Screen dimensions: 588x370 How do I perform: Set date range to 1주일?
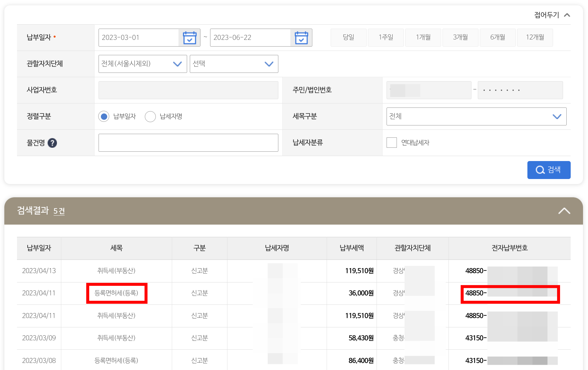coord(386,38)
